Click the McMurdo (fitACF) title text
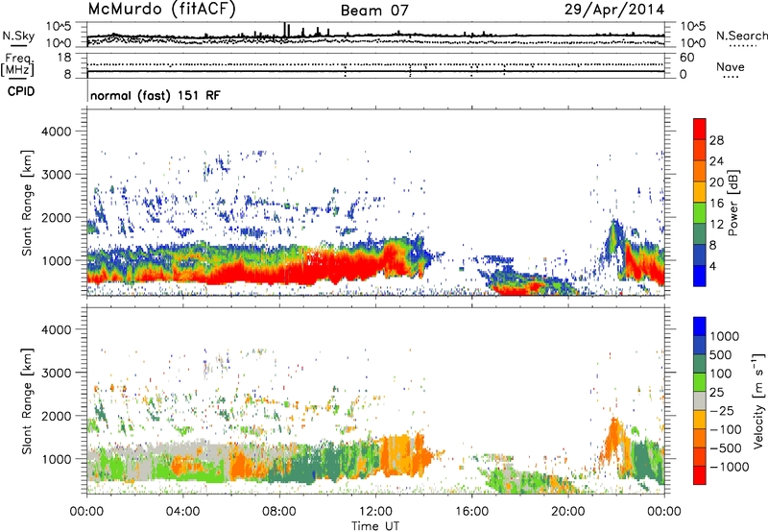The image size is (768, 532). coord(161,10)
